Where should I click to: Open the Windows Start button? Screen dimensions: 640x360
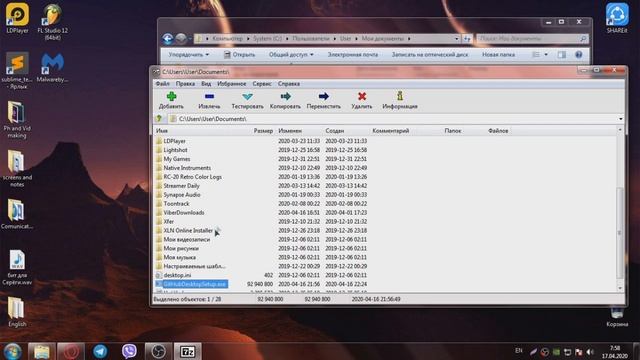pos(12,351)
